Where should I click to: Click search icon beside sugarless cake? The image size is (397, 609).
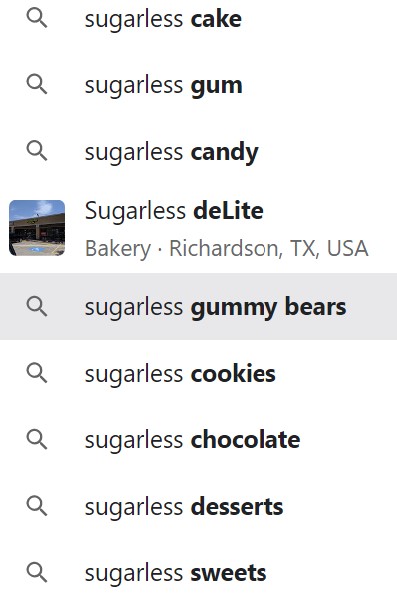[x=37, y=18]
